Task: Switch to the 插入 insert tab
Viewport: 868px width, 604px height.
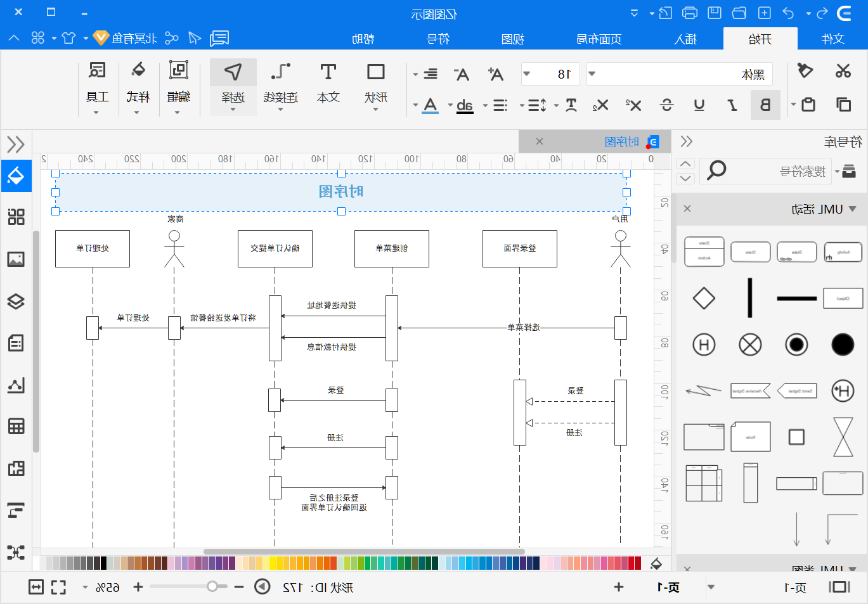Action: coord(685,39)
